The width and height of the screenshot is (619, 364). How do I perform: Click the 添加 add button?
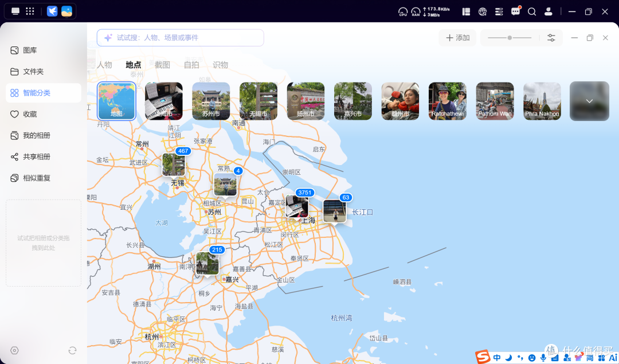[457, 38]
